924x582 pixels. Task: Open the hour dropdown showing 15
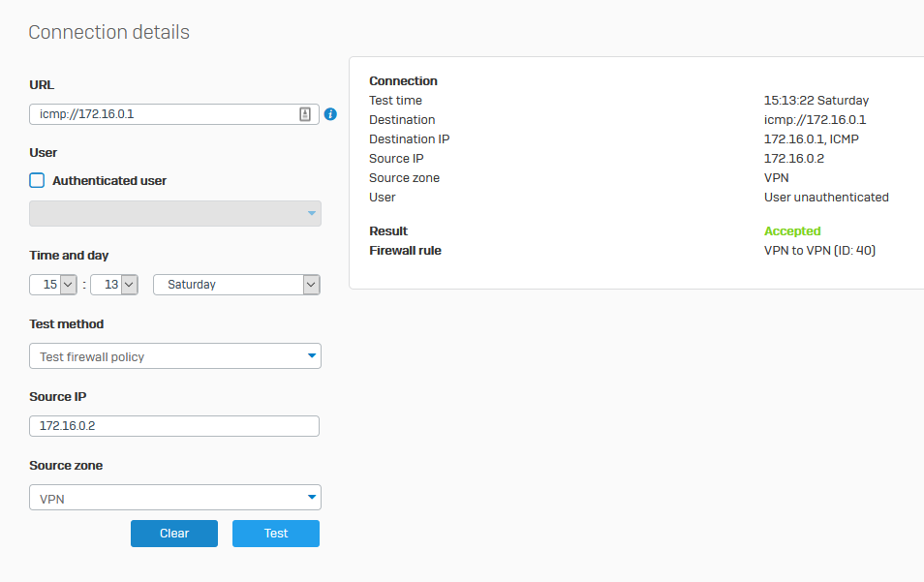pyautogui.click(x=54, y=285)
